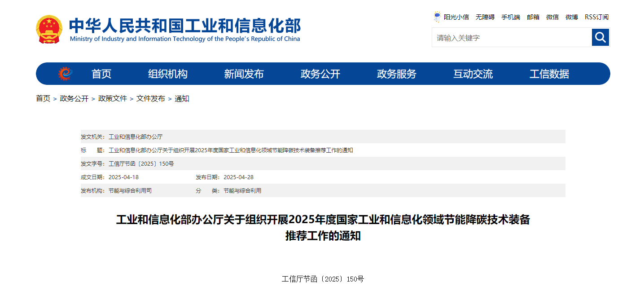Click 发布机构 value 节能与综合利用司

[130, 190]
